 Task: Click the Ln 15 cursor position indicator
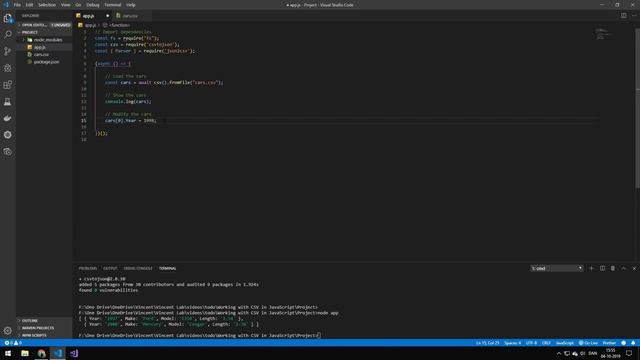(x=487, y=343)
